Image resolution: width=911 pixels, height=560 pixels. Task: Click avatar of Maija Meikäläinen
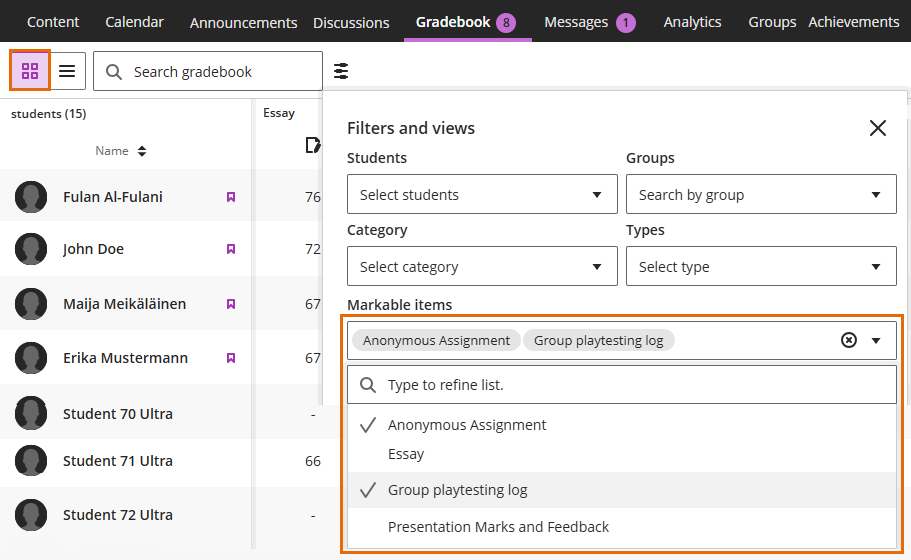pos(31,304)
